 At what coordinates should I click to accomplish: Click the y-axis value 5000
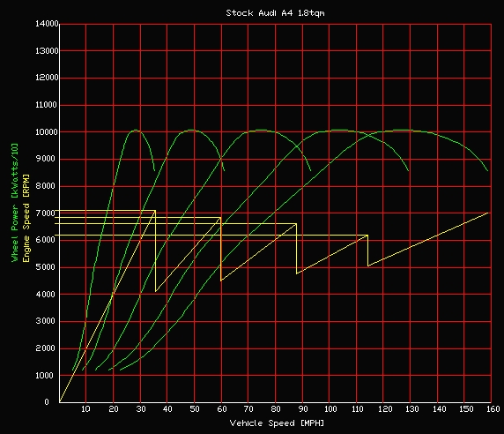(45, 267)
